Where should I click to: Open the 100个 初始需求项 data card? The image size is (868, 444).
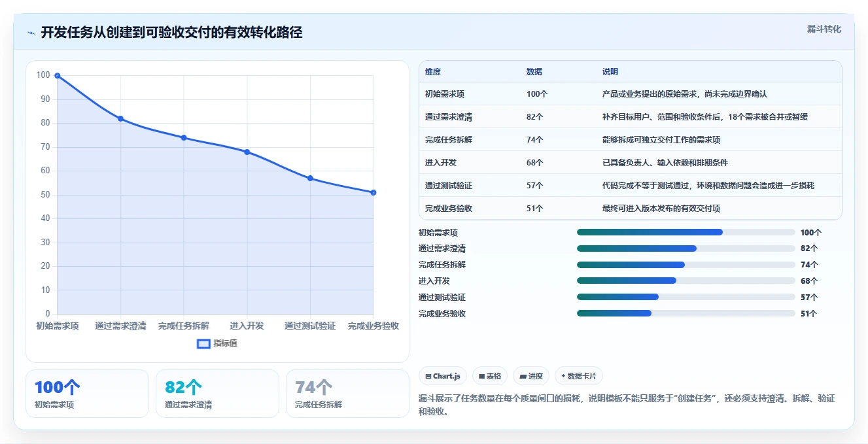pyautogui.click(x=87, y=394)
